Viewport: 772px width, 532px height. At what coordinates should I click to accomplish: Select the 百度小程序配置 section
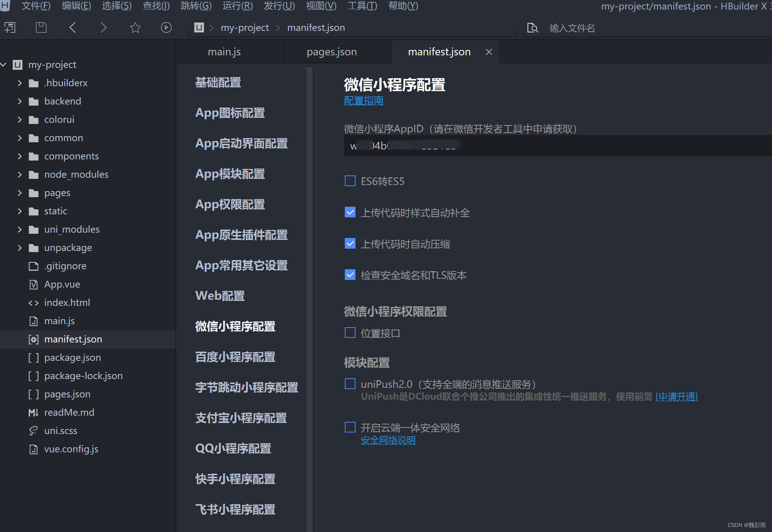(235, 357)
